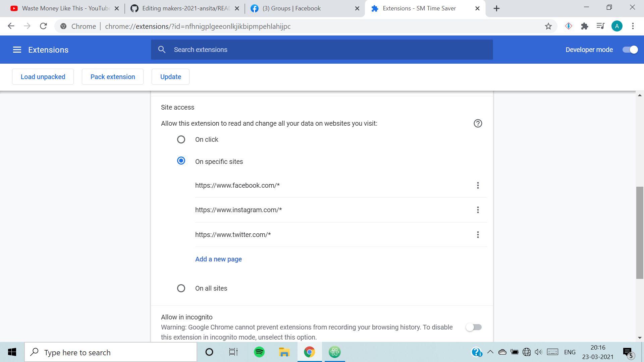Viewport: 644px width, 362px height.
Task: Select the On click radio option
Action: 181,139
